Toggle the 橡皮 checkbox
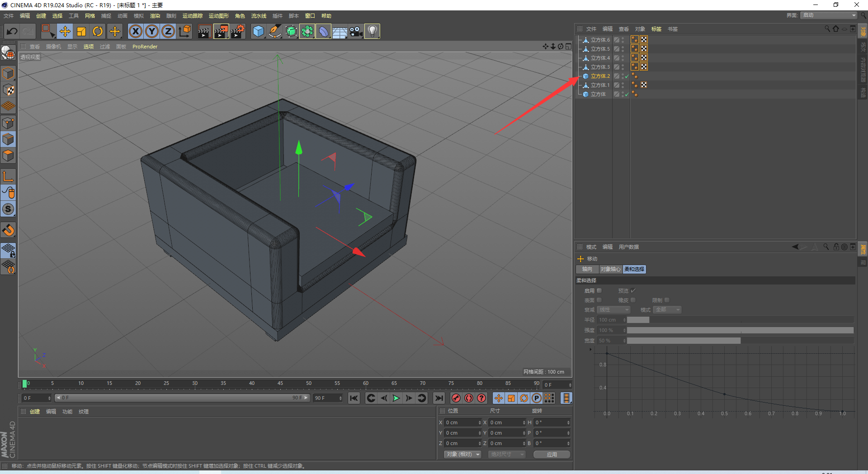This screenshot has height=474, width=868. [633, 300]
